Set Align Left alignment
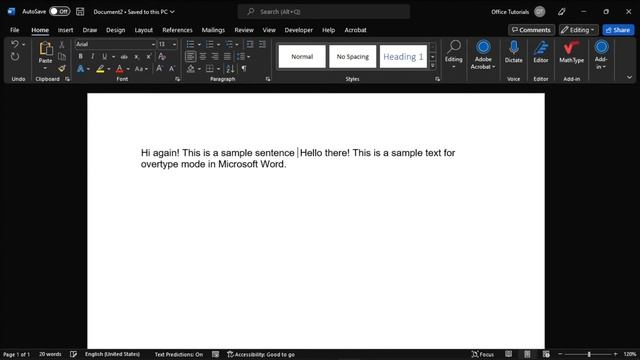 pyautogui.click(x=190, y=56)
